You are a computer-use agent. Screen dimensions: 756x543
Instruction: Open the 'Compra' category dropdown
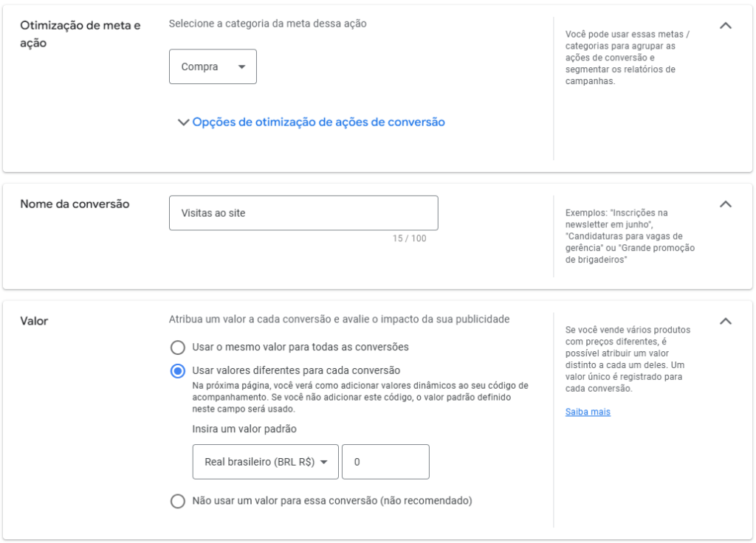[213, 66]
